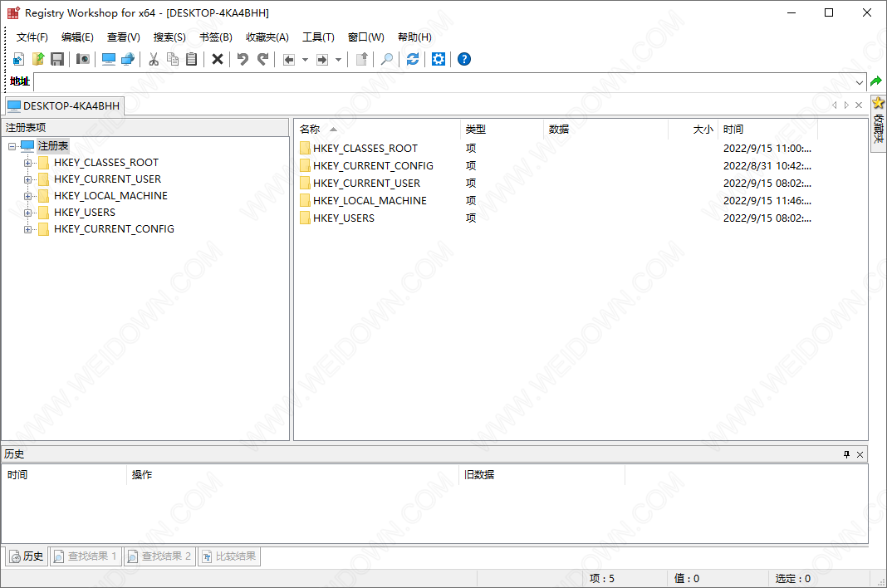
Task: Sort list by the 数据 column header
Action: [x=605, y=130]
